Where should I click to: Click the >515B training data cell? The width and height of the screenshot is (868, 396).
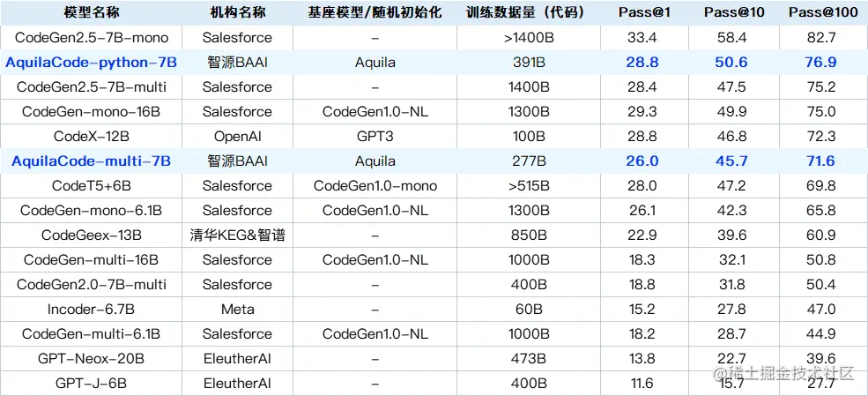(529, 186)
